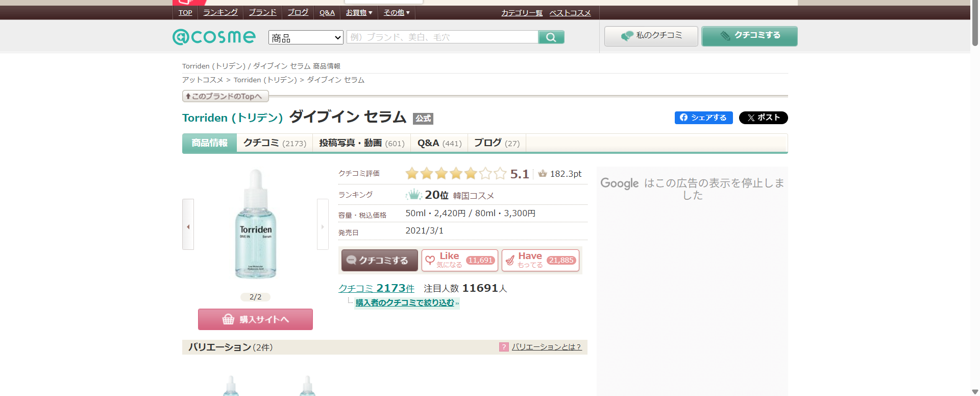
Task: Open the クチコミ 2173件 link
Action: [376, 288]
